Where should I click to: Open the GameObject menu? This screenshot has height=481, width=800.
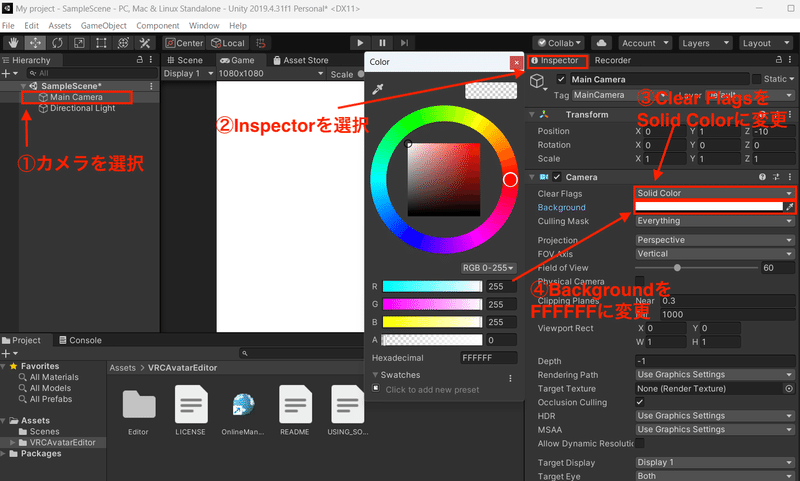click(104, 26)
